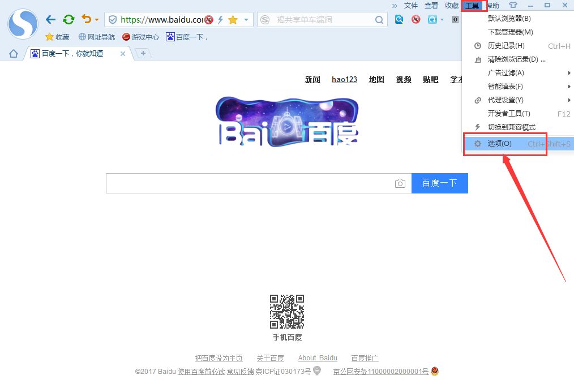Screen dimensions: 574x392
Task: Select 选项(O) from the tools menu
Action: 500,144
